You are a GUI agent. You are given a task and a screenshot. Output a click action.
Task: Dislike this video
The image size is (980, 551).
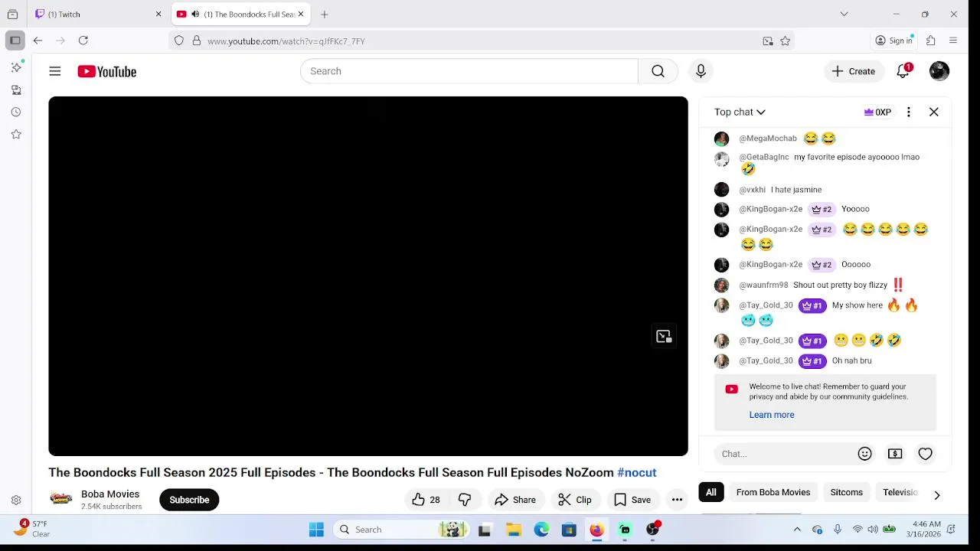click(465, 500)
